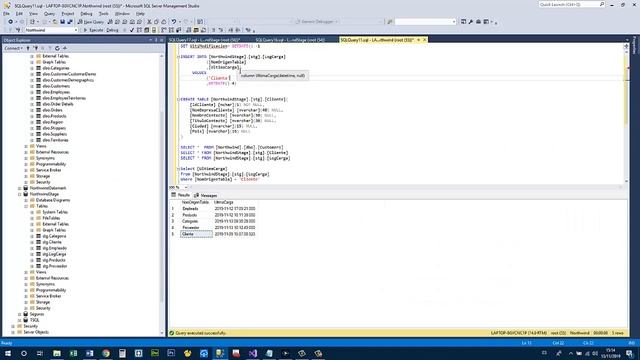
Task: Click the Uncomment selected lines icon
Action: 221,30
